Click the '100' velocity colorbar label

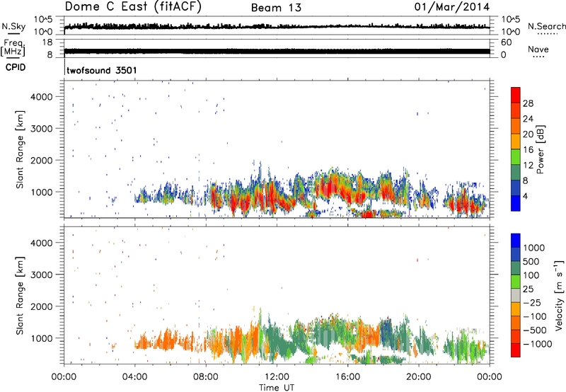point(531,275)
